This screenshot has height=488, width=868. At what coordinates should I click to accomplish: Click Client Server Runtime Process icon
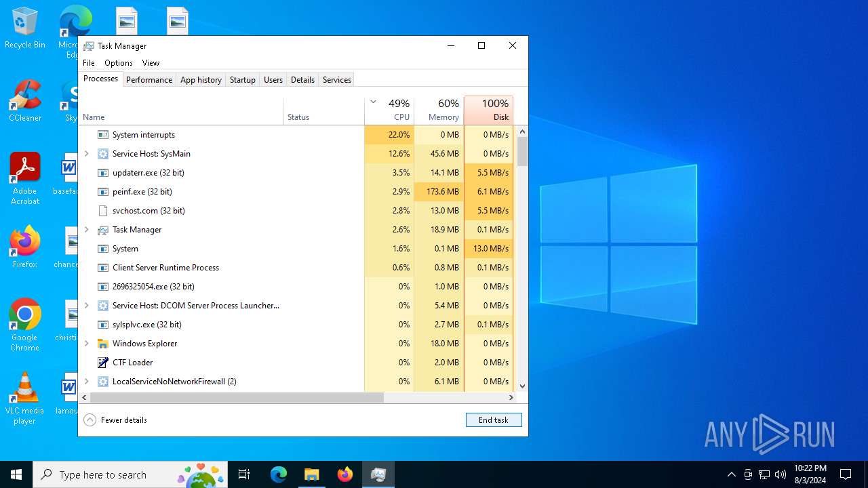[x=103, y=268]
